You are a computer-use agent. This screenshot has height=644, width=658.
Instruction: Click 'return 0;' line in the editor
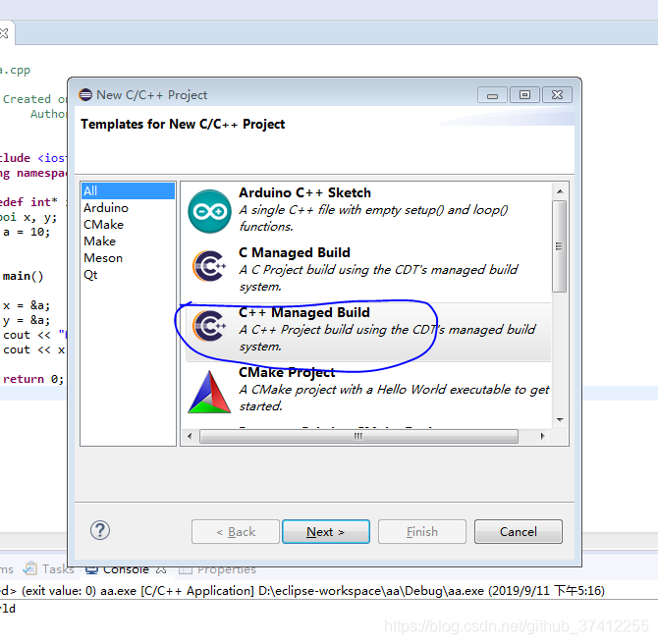tap(33, 379)
